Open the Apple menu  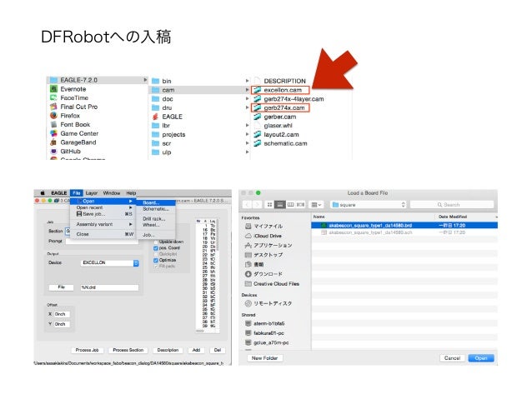(x=43, y=193)
